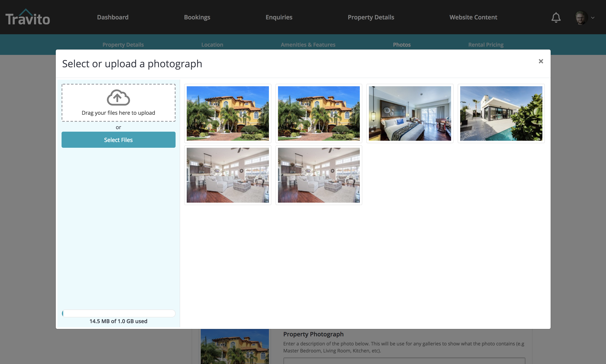Dismiss the photograph dialog with the X icon
This screenshot has width=606, height=364.
pos(541,61)
